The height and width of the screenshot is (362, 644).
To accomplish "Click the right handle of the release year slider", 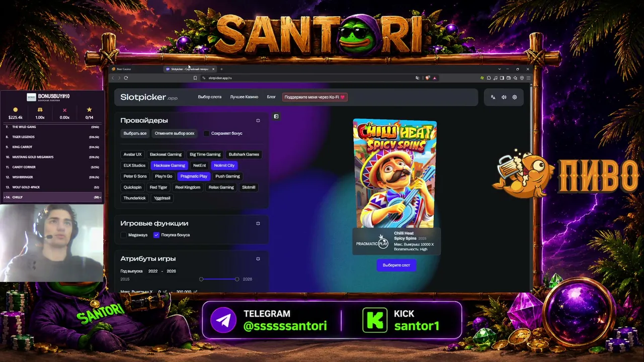I will click(237, 279).
